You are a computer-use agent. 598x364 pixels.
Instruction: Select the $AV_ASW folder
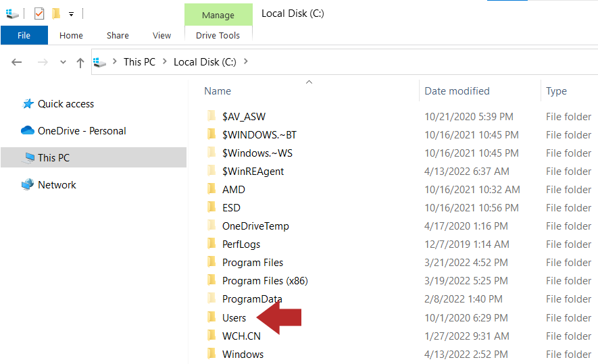244,117
